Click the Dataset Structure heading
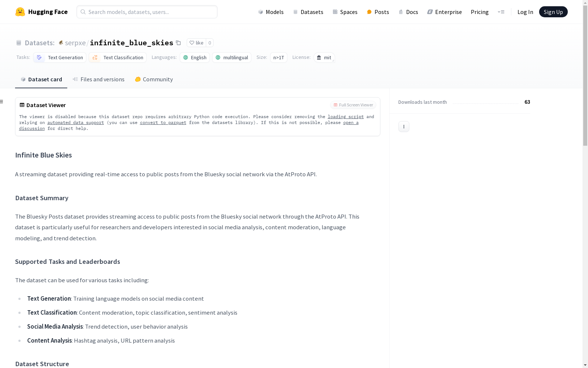 [42, 364]
